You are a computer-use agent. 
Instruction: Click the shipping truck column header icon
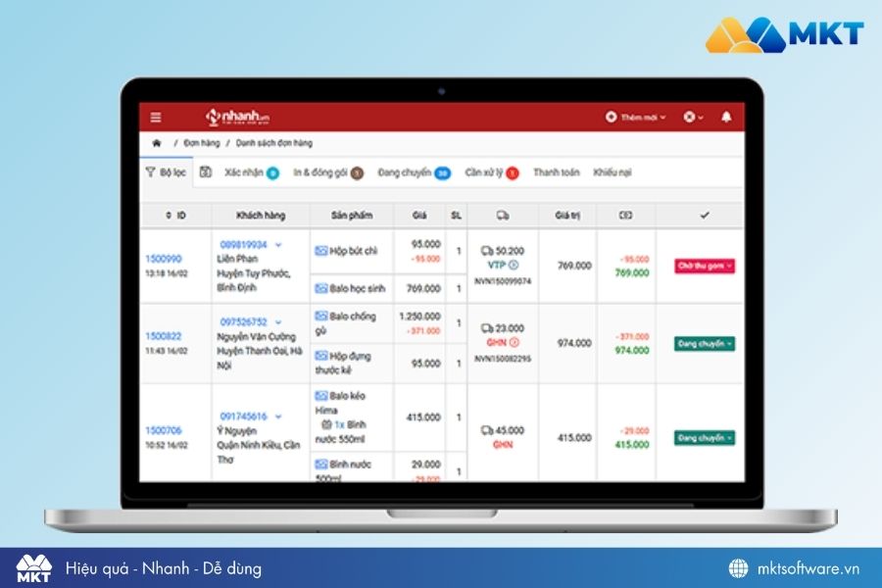tap(503, 215)
